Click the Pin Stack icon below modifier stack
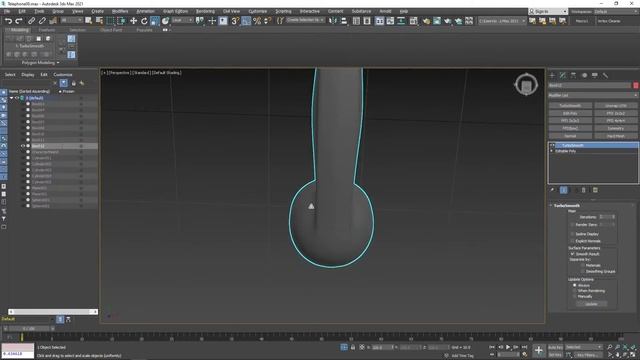 click(x=552, y=190)
